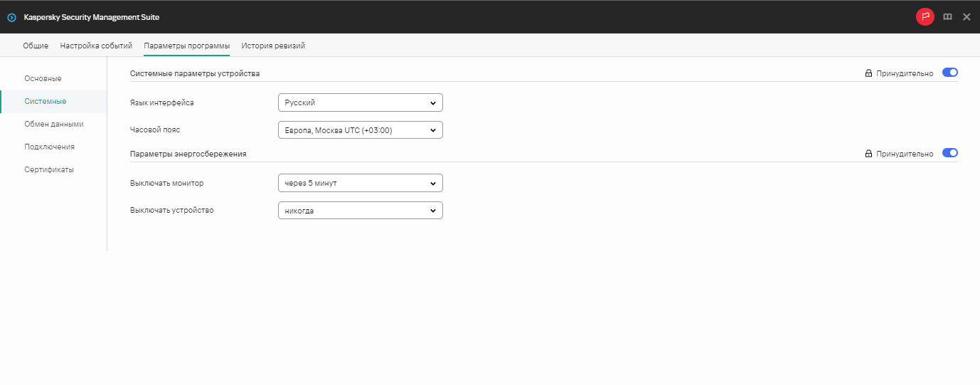The height and width of the screenshot is (385, 980).
Task: Click the red flag notifications icon
Action: click(925, 16)
